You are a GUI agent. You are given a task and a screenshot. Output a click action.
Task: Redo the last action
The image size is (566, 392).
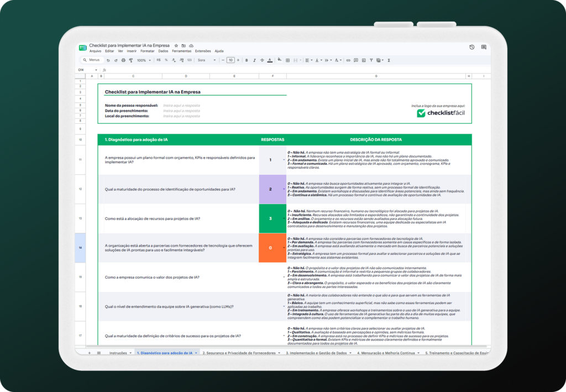click(x=116, y=60)
